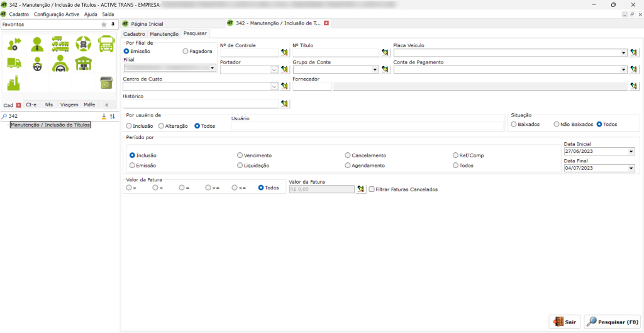Screen dimensions: 644x333
Task: Select Manutenção / Inclusão de Títulos tree item
Action: click(x=50, y=125)
